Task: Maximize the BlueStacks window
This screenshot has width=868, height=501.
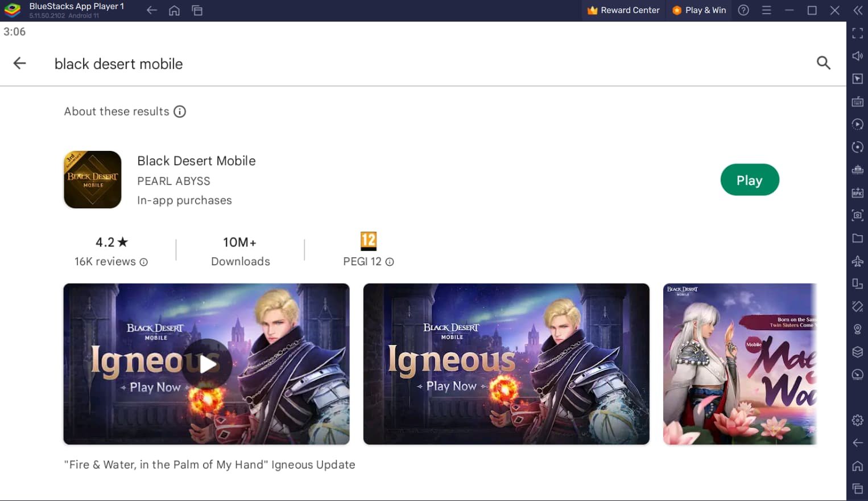Action: tap(812, 10)
